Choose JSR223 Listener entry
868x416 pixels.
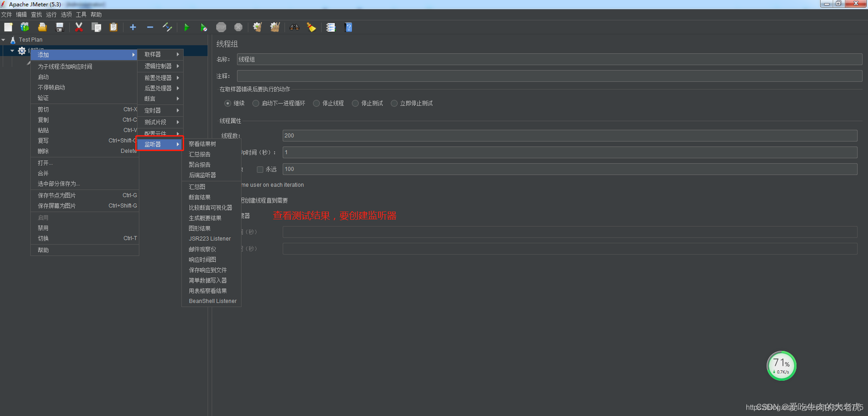tap(211, 239)
